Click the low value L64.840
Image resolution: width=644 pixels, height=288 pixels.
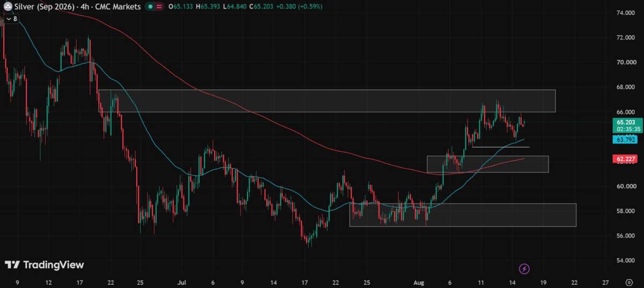pos(236,6)
